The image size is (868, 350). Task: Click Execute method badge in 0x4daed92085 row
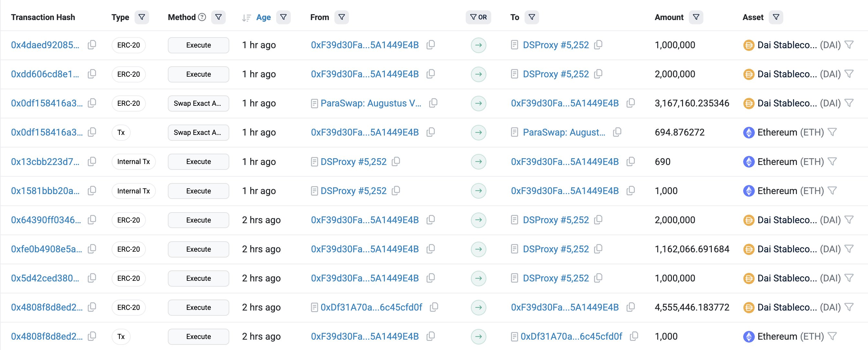pyautogui.click(x=199, y=45)
